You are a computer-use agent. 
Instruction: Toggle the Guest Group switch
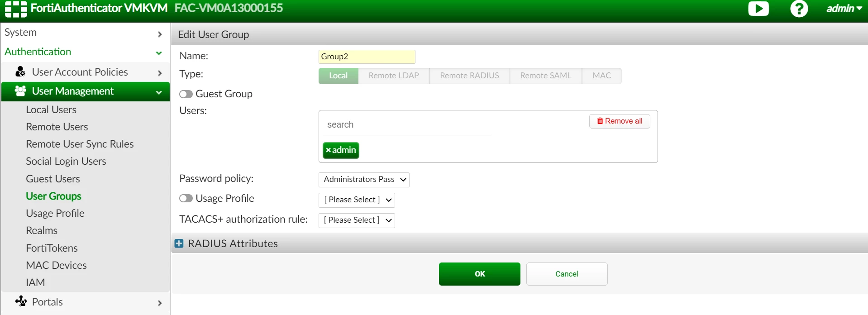click(186, 94)
